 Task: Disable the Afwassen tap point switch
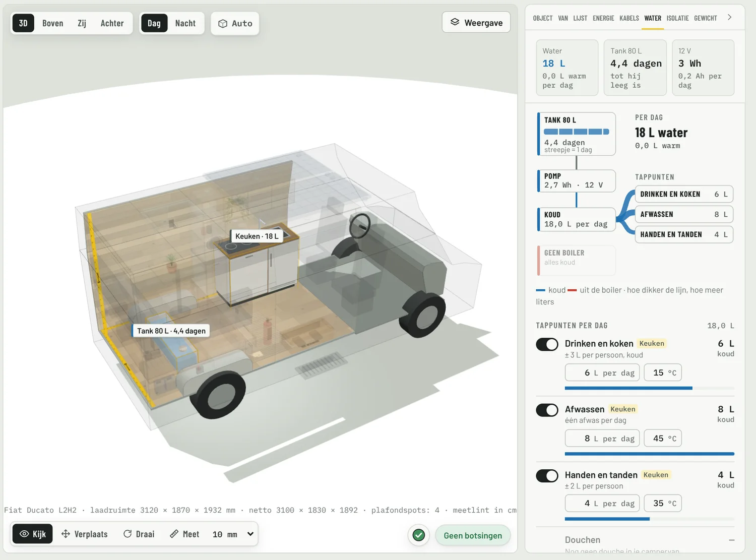point(547,410)
